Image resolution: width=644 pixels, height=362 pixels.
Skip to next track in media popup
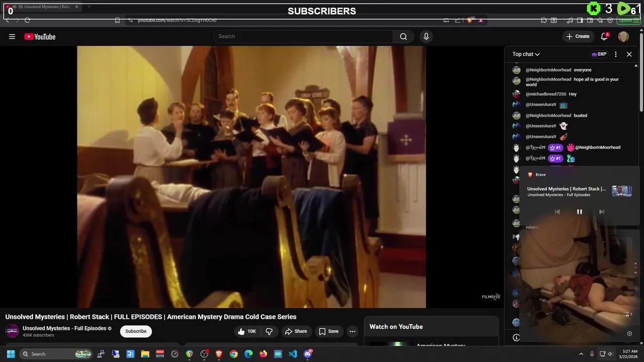point(601,212)
